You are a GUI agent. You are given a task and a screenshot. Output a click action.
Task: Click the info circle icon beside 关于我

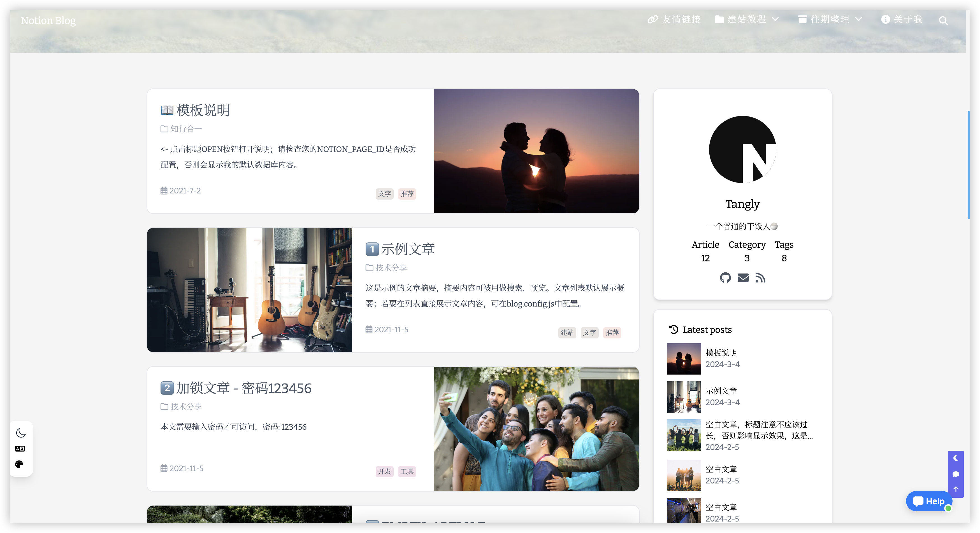885,19
